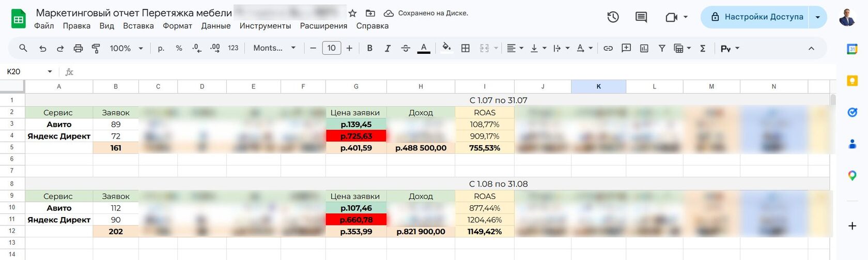The image size is (868, 260).
Task: Insert a link
Action: [608, 48]
